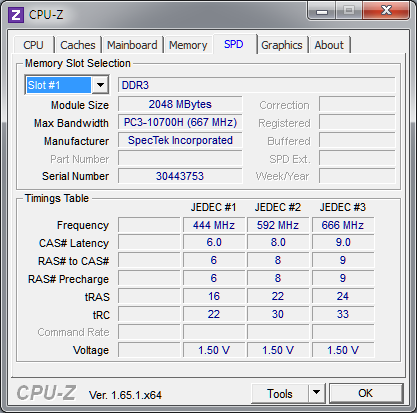Click the DDR3 memory type field

point(257,85)
